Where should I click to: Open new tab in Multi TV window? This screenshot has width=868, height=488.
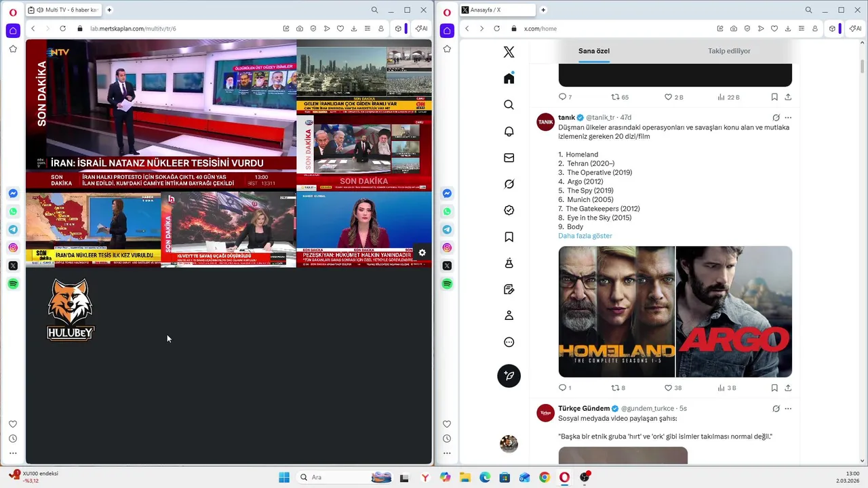(109, 10)
